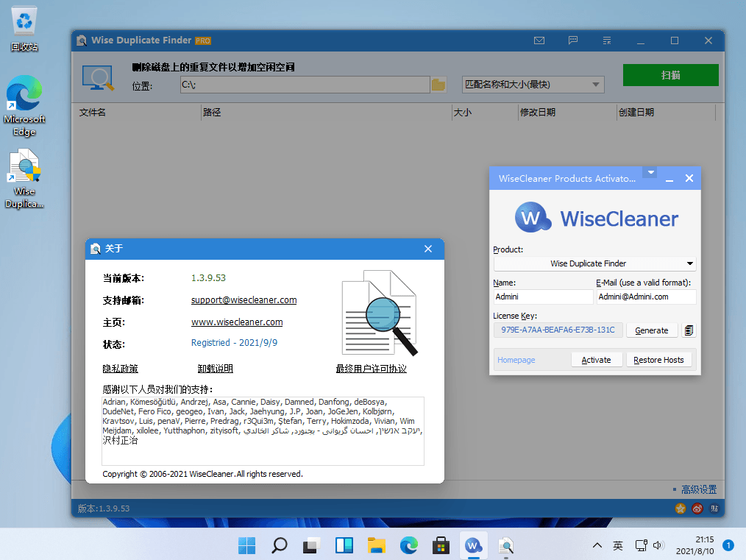This screenshot has height=560, width=746.
Task: Close the 关于 about dialog
Action: 428,249
